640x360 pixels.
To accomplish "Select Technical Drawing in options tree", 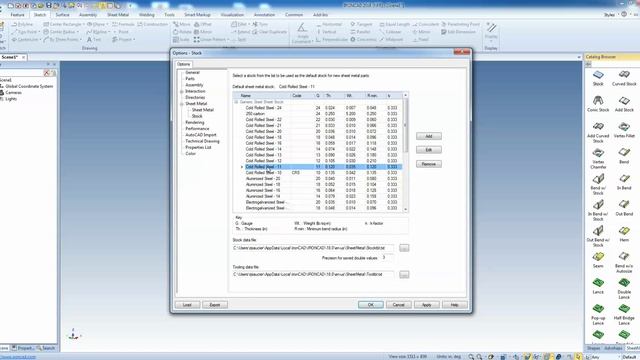I will pyautogui.click(x=202, y=141).
